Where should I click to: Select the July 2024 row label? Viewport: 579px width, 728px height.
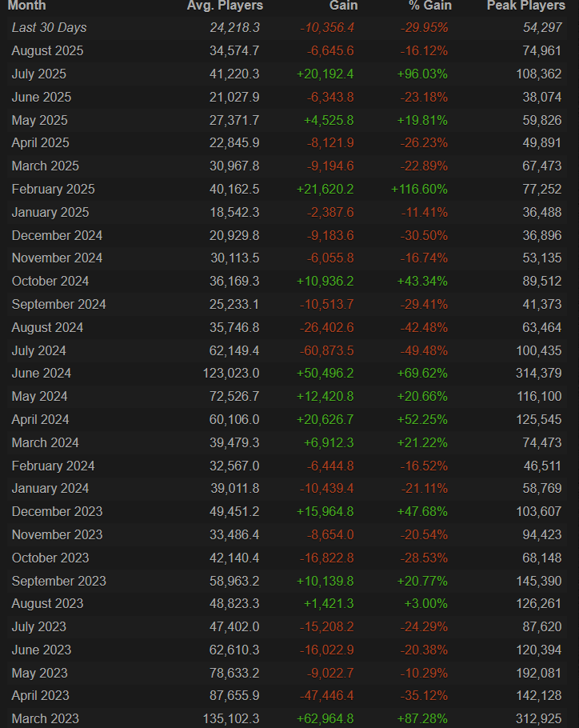(x=39, y=350)
